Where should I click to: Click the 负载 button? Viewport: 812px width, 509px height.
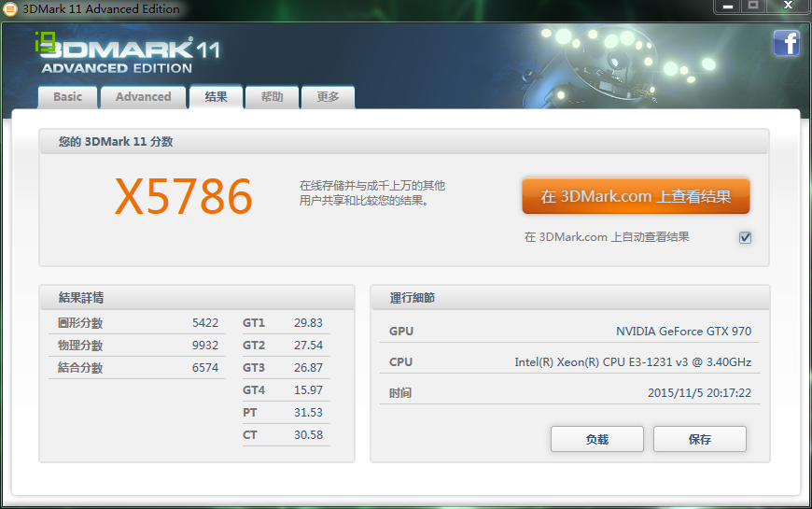(x=597, y=440)
